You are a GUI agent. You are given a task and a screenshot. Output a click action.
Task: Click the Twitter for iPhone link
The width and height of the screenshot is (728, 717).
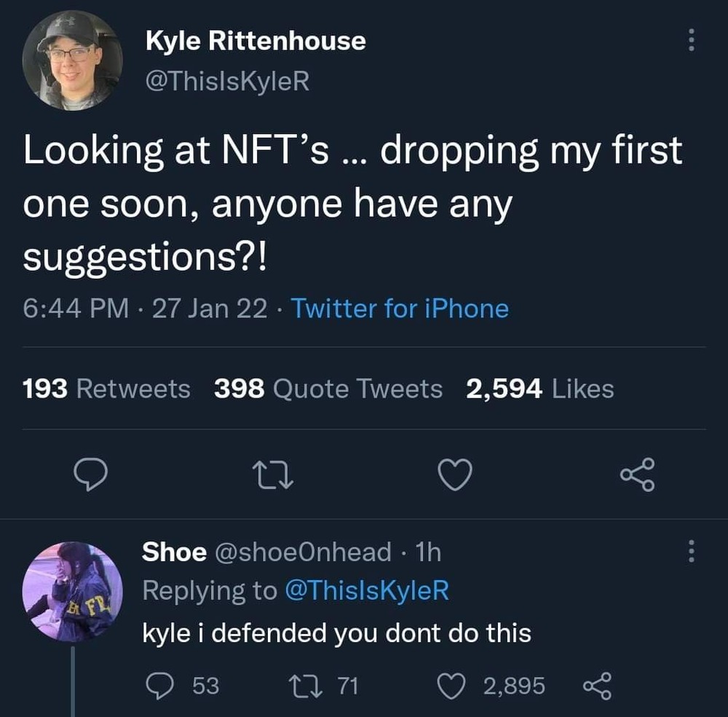400,309
